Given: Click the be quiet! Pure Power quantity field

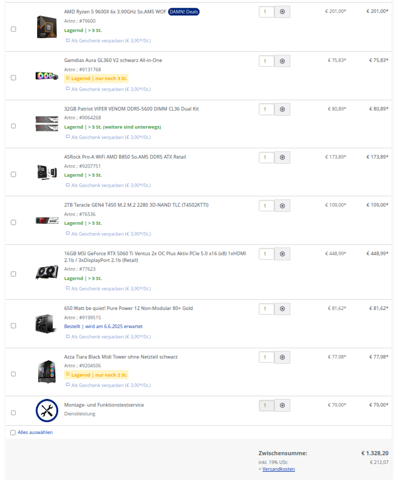Looking at the screenshot, I should click(266, 309).
